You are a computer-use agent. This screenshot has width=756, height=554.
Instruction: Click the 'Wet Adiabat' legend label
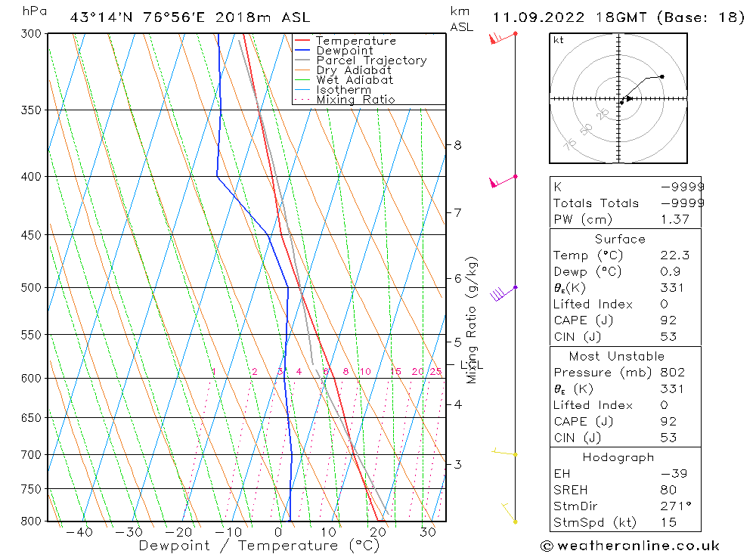click(355, 80)
